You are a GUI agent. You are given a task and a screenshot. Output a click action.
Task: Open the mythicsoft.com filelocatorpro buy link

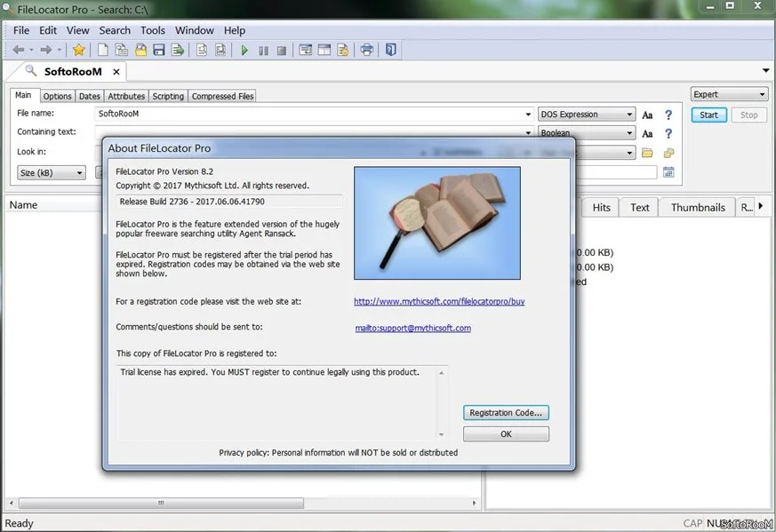[439, 301]
